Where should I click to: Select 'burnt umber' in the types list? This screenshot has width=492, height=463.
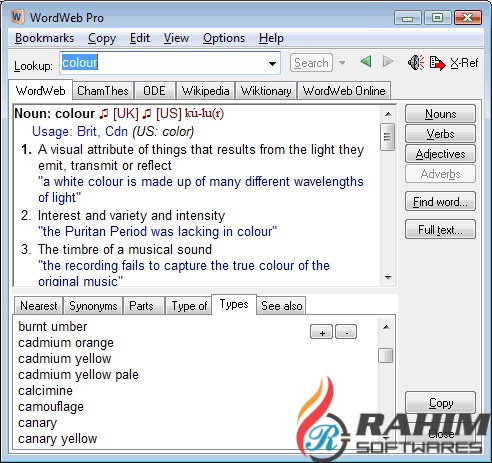[53, 326]
